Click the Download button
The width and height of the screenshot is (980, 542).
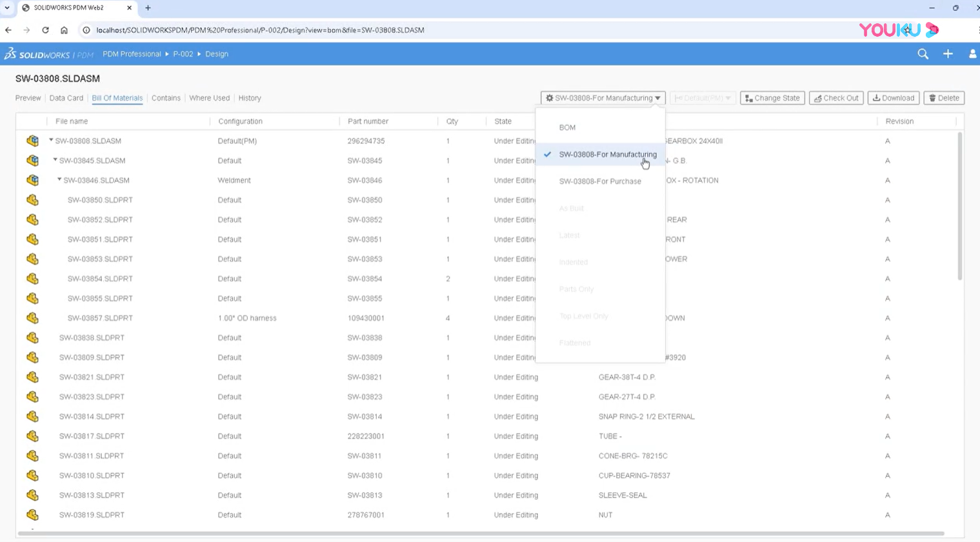[x=894, y=98]
